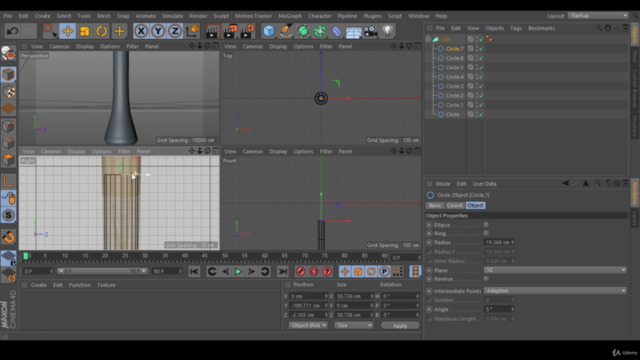Image resolution: width=640 pixels, height=360 pixels.
Task: Select the Move tool
Action: pyautogui.click(x=67, y=31)
